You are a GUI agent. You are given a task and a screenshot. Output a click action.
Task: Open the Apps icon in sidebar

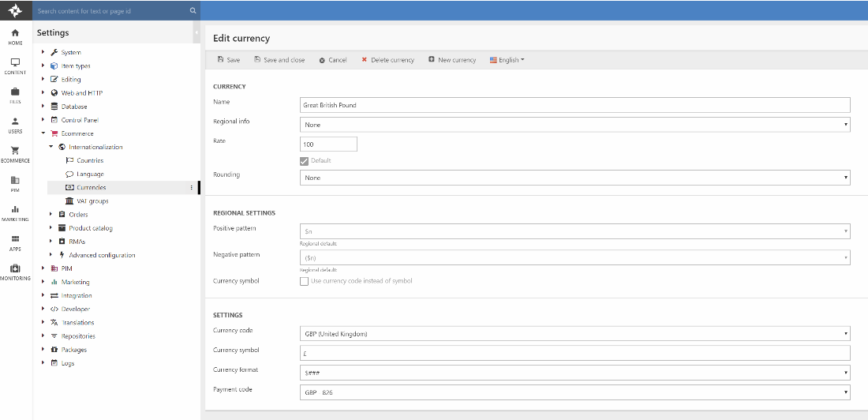[x=15, y=242]
